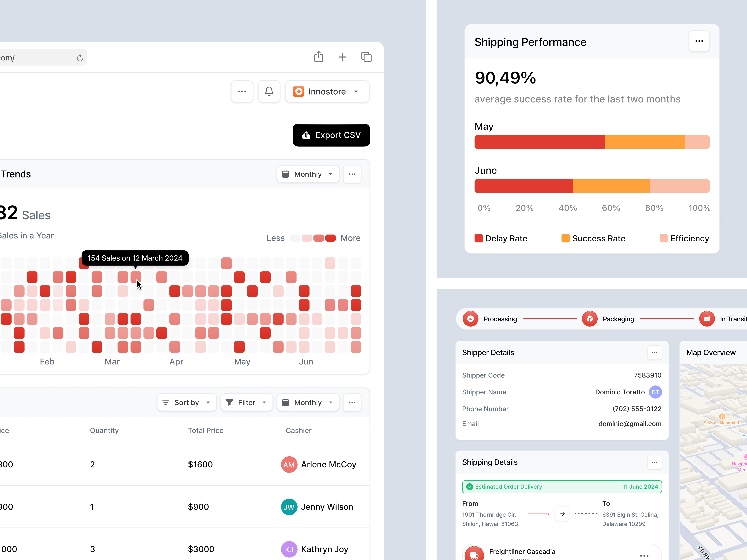Select the darkest red swatch in the heatmap legend
Viewport: 747px width, 560px height.
click(330, 238)
